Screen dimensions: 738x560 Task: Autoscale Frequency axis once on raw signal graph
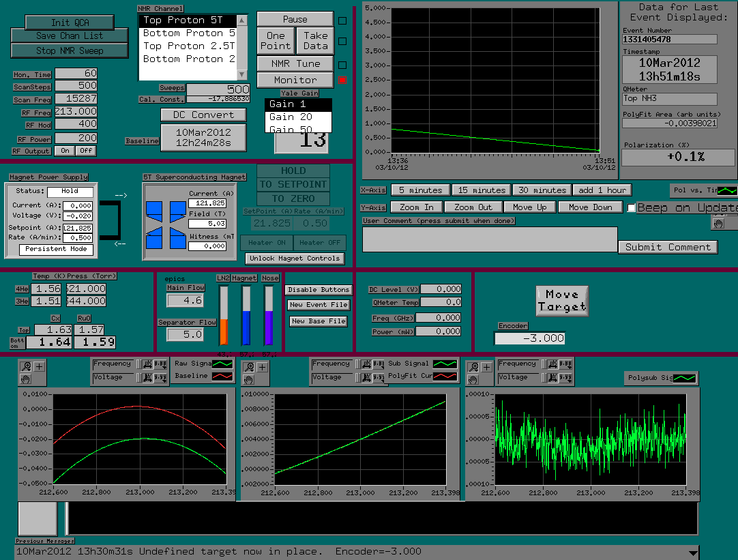pyautogui.click(x=148, y=364)
